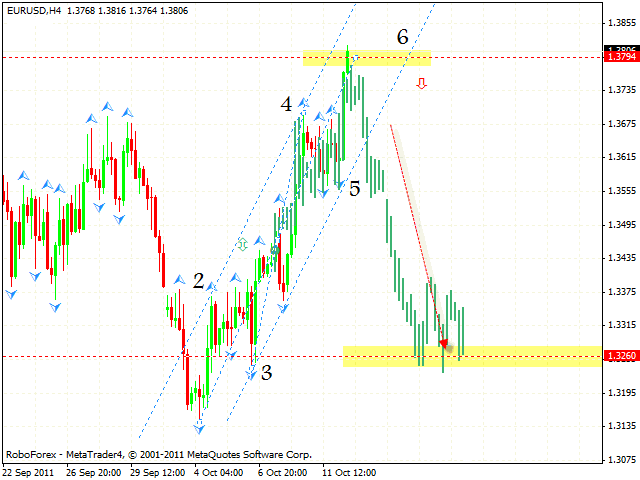Select the lower yellow support zone rectangle
This screenshot has width=640, height=480.
tap(472, 356)
